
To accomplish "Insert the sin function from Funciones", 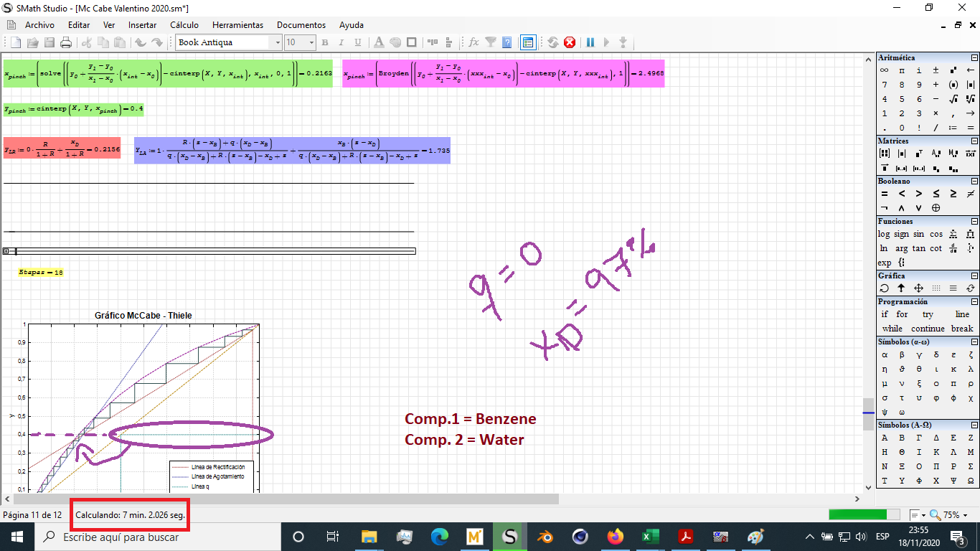I will (x=919, y=234).
